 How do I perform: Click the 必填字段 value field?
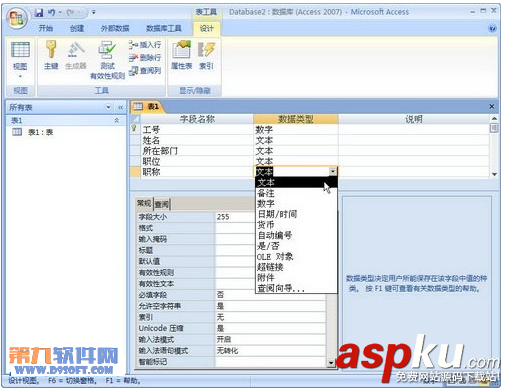click(x=270, y=295)
